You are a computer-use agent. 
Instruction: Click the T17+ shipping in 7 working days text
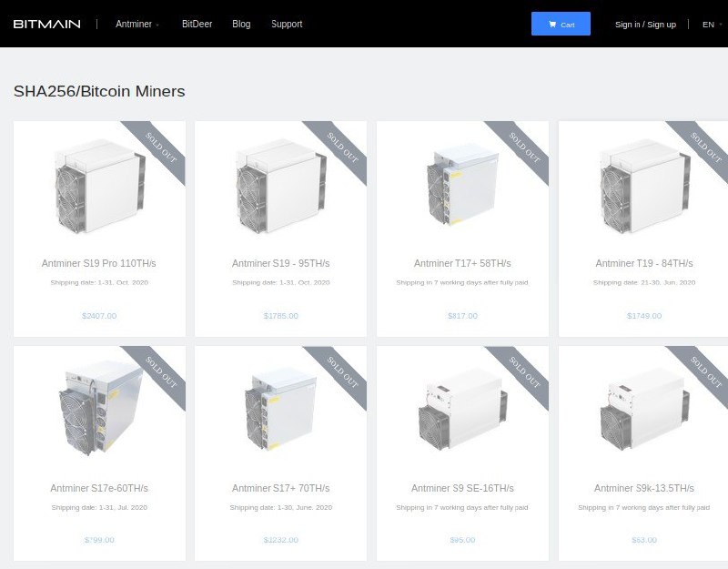click(462, 282)
